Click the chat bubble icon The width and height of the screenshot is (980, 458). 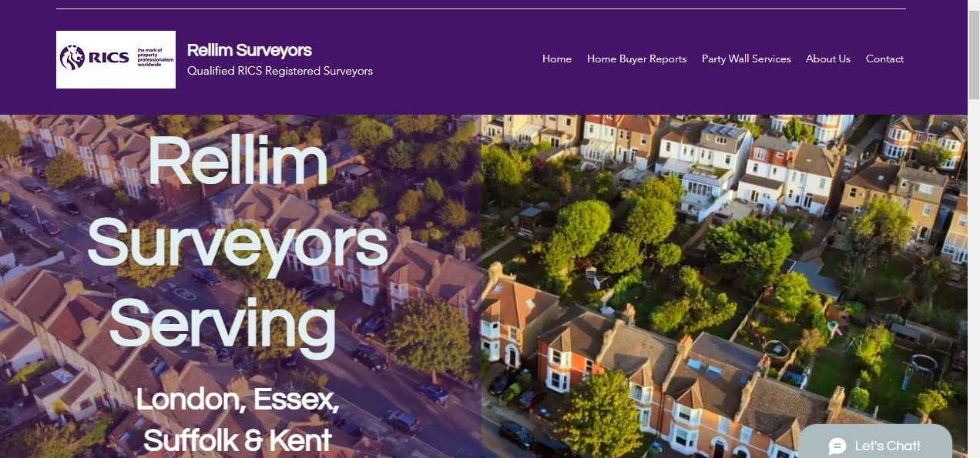[x=837, y=446]
